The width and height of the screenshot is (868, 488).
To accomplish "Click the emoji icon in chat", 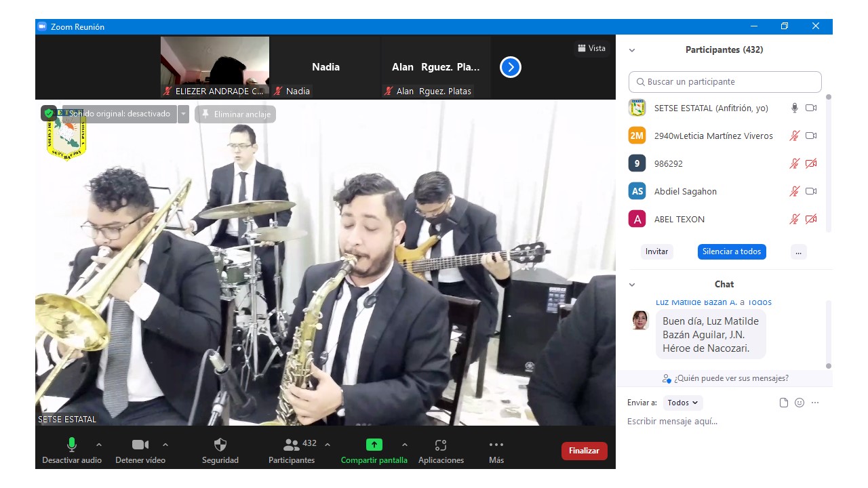I will point(800,403).
